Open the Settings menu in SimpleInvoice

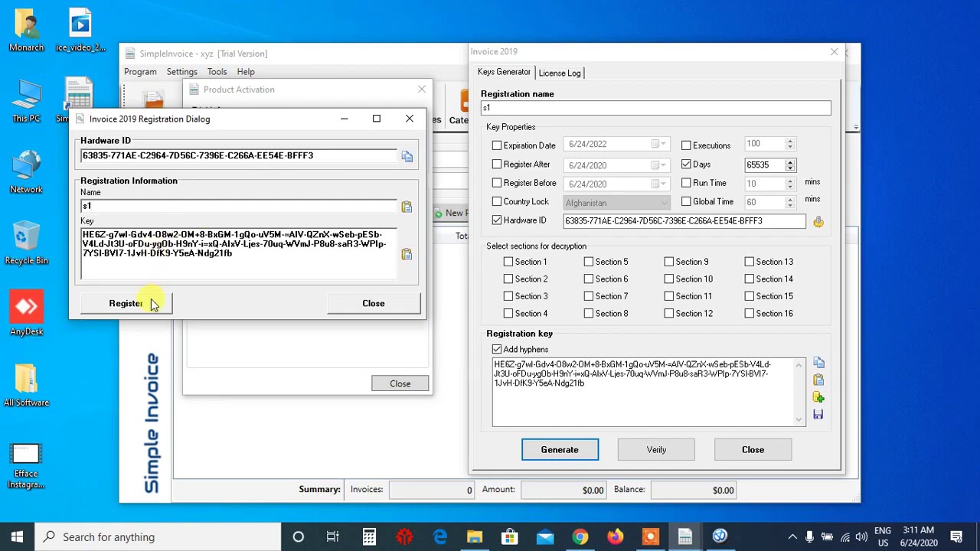[x=182, y=72]
